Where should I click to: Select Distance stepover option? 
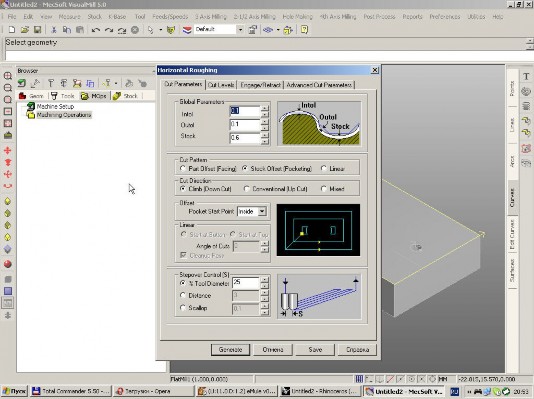click(195, 296)
